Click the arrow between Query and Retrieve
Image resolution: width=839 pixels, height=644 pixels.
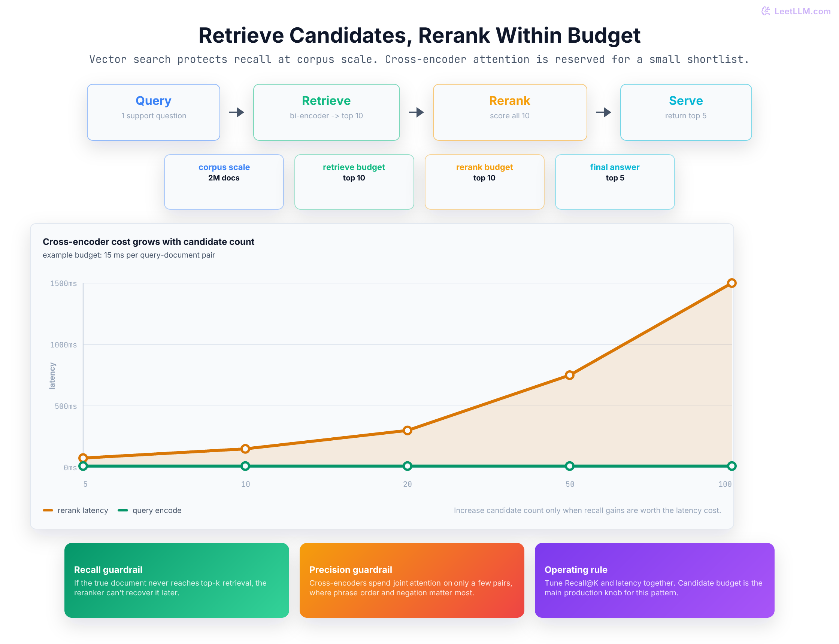[237, 112]
